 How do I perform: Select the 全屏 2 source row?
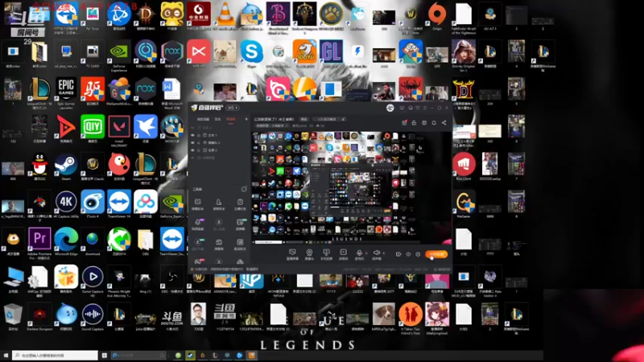(x=217, y=150)
